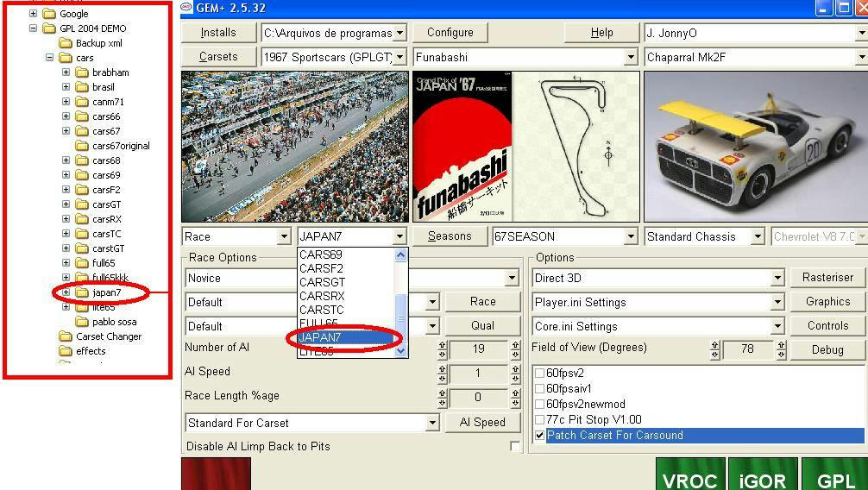Select the carsGT folder icon
Screen dimensions: 868x490
(x=83, y=204)
